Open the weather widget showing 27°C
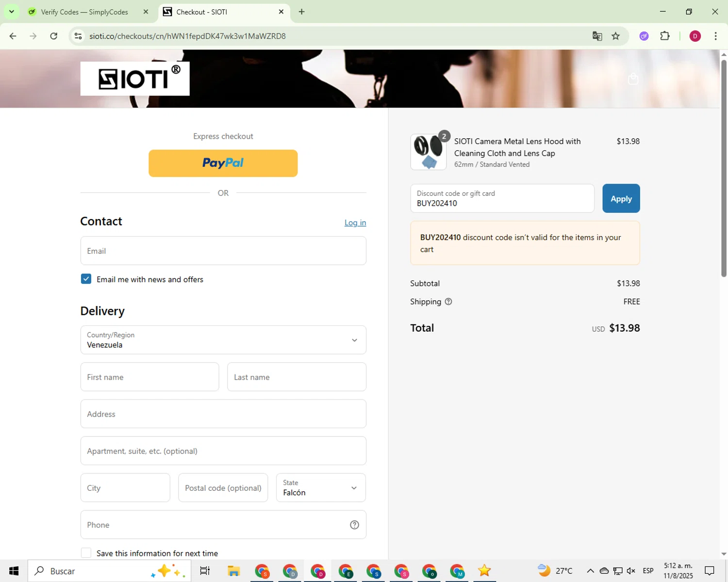The width and height of the screenshot is (728, 582). [555, 571]
